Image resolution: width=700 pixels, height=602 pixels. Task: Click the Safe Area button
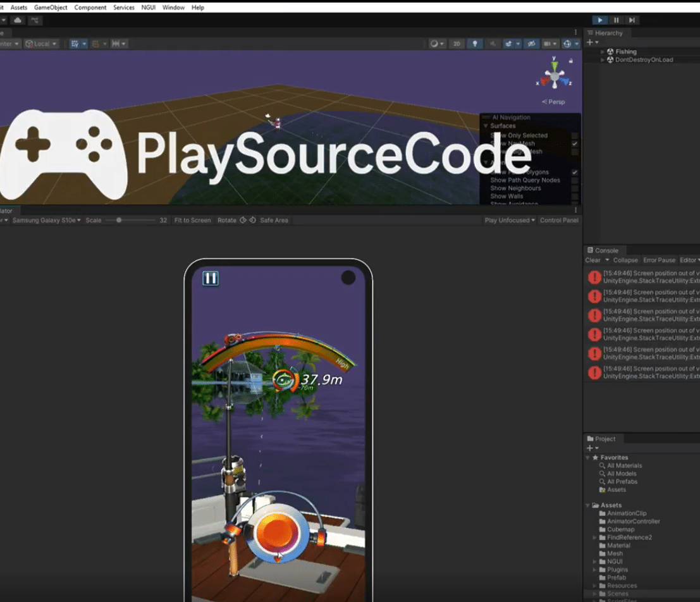click(274, 220)
